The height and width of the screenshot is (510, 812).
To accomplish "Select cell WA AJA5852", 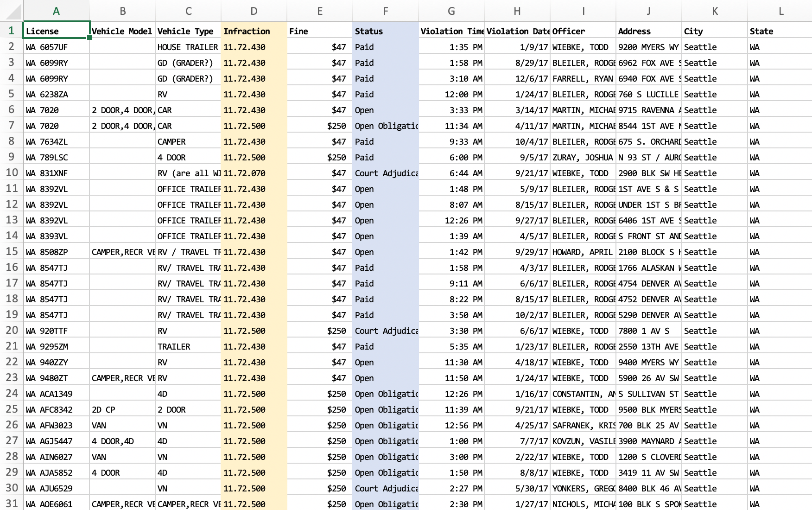I will click(x=56, y=472).
